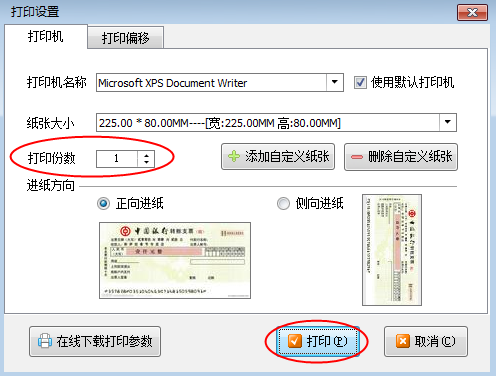Close the 打印设置 dialog window

472,13
